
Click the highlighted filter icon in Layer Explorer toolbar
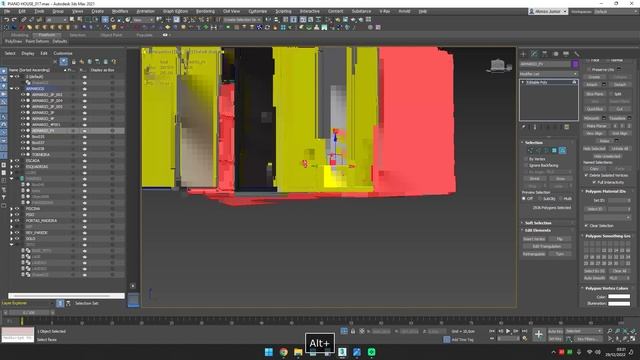click(64, 62)
